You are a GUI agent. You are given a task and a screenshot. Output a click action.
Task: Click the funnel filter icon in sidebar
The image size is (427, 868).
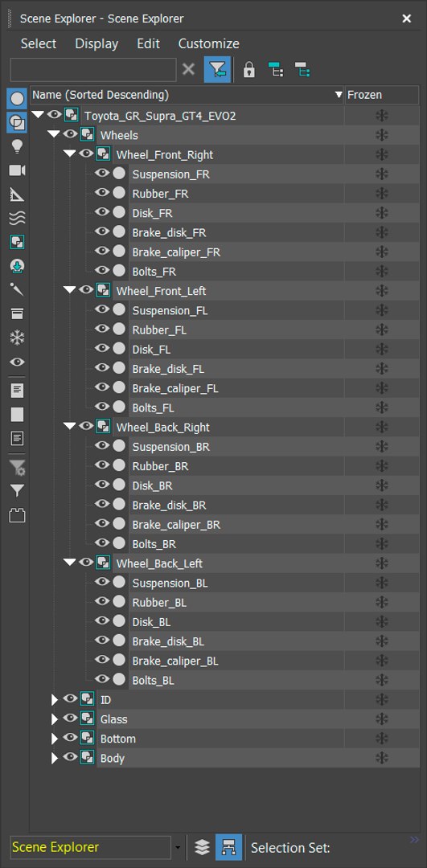coord(17,491)
